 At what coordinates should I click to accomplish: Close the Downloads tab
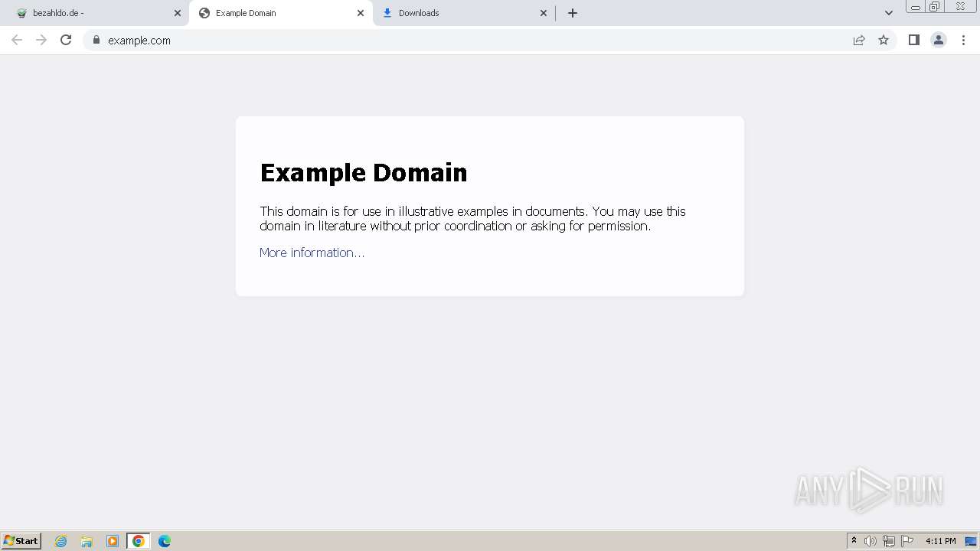tap(544, 13)
